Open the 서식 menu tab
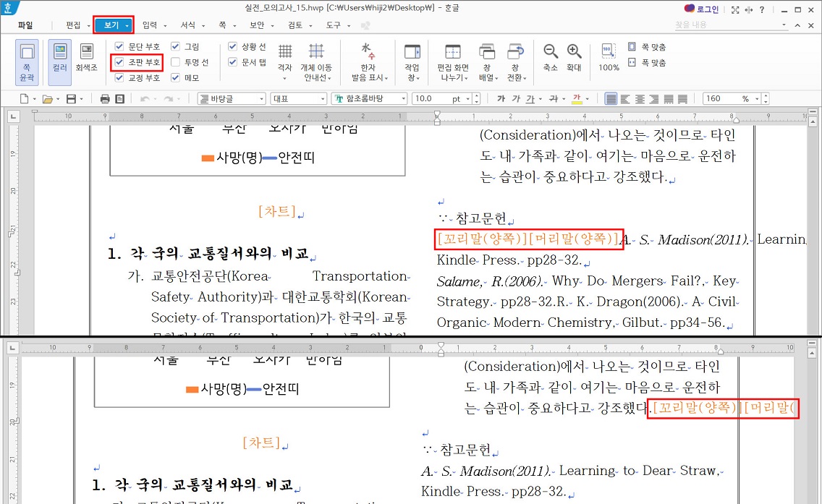Screen dimensions: 822x504 tap(187, 25)
